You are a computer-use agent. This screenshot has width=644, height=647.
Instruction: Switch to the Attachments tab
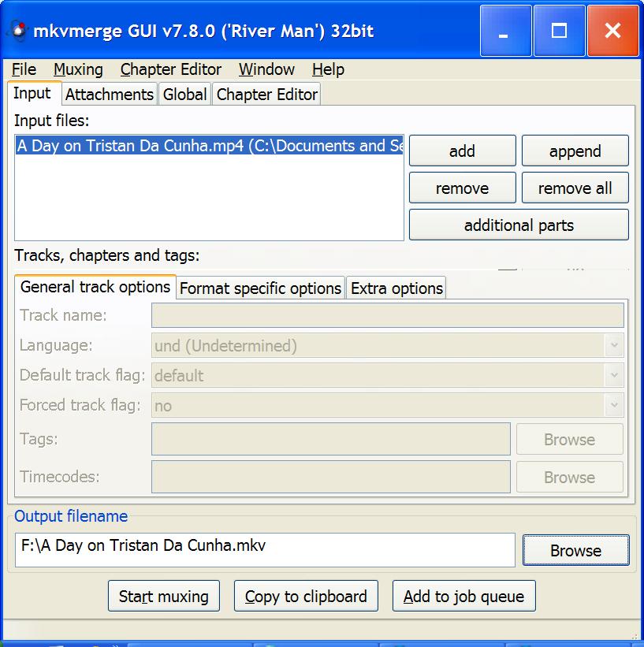[110, 95]
